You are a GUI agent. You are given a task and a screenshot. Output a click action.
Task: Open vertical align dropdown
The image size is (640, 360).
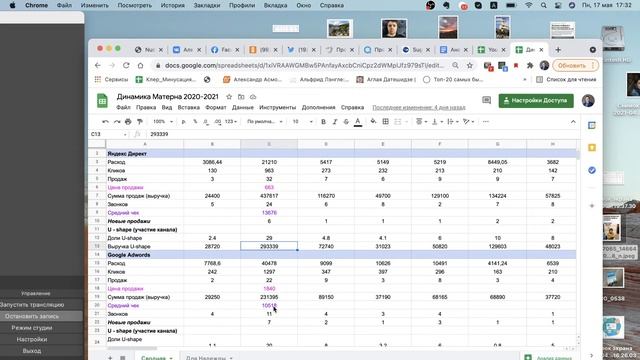point(436,122)
